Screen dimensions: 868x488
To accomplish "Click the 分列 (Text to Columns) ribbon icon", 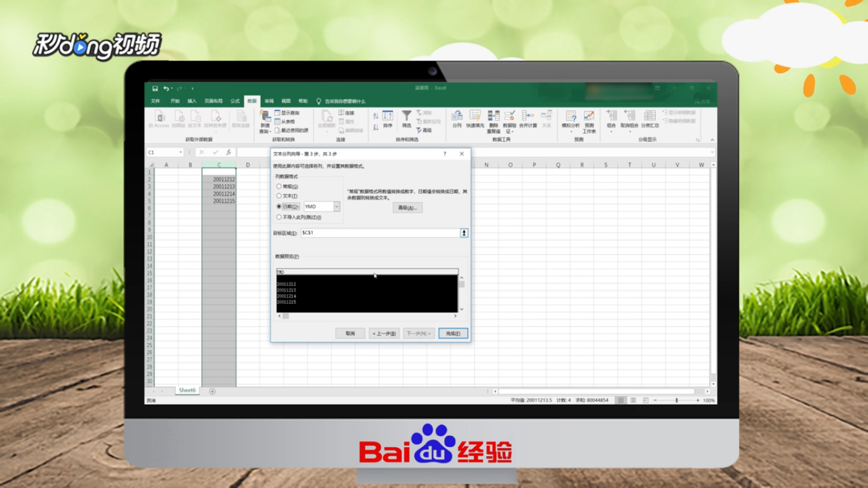I will [457, 119].
